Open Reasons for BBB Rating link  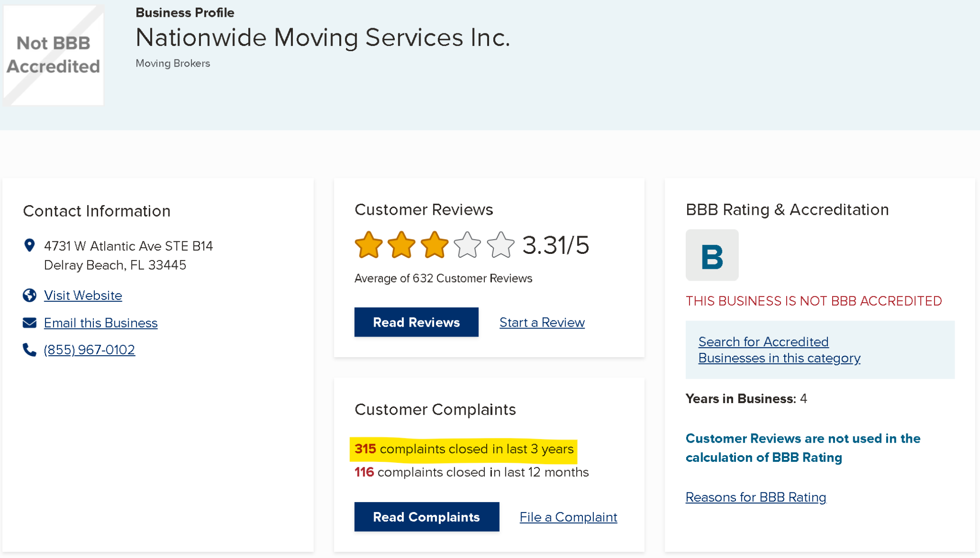pos(756,497)
